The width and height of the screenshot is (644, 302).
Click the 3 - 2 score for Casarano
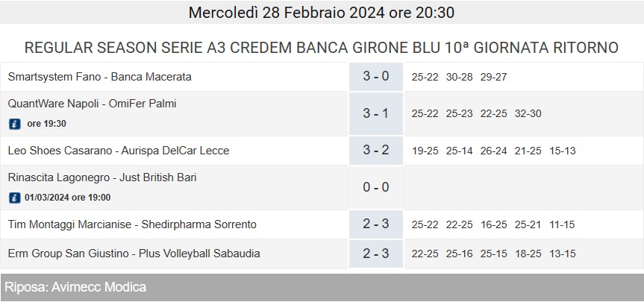pyautogui.click(x=376, y=150)
